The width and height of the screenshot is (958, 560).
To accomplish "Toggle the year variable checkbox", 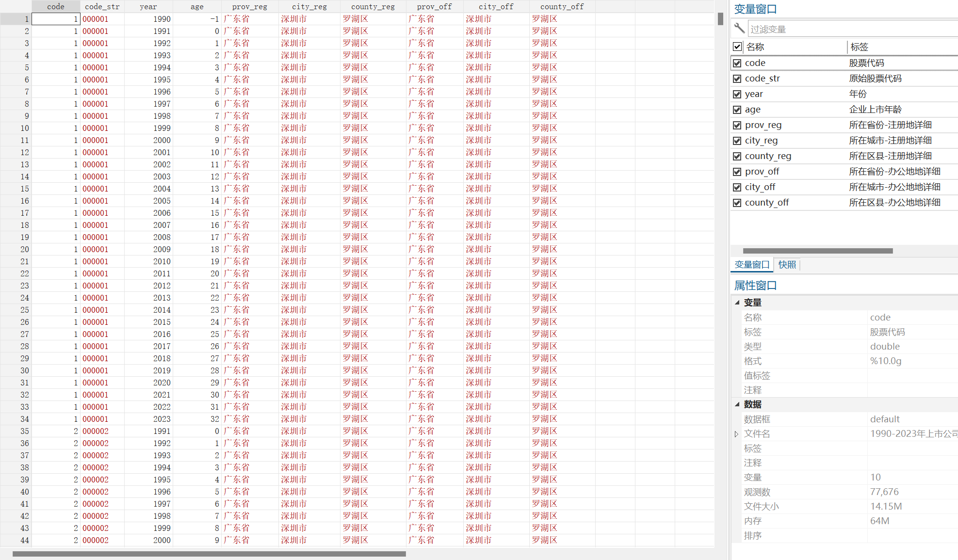I will coord(737,94).
